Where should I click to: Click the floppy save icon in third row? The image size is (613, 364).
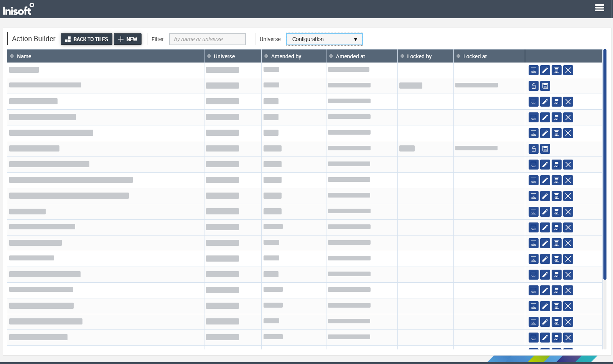[557, 102]
